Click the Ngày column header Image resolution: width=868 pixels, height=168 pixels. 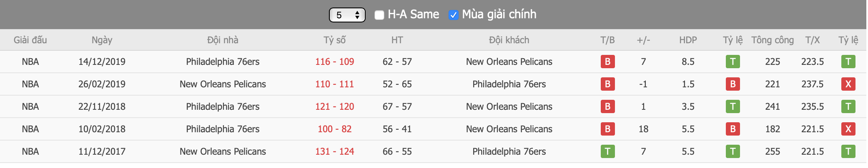tap(102, 40)
